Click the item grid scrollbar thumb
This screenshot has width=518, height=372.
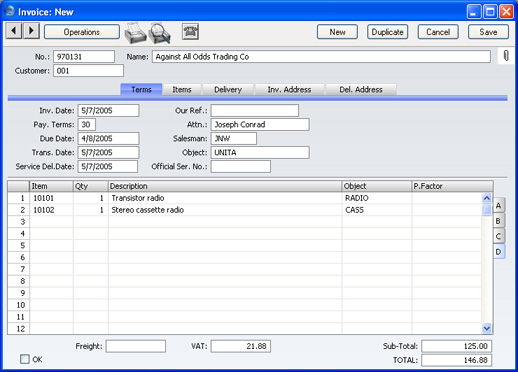pos(487,210)
